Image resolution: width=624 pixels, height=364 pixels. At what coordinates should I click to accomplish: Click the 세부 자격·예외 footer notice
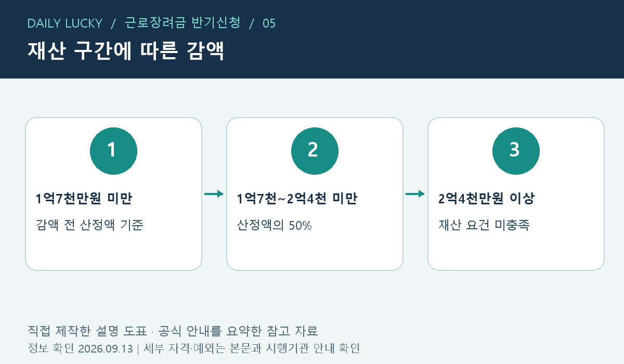click(x=252, y=348)
